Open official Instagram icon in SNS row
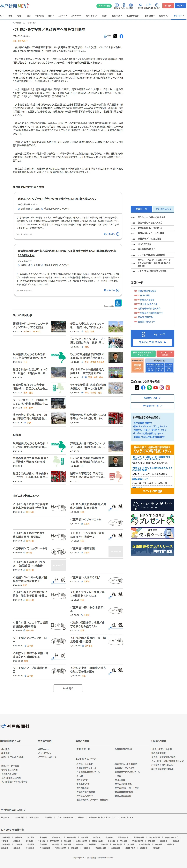This screenshot has width=187, height=868. point(162,388)
